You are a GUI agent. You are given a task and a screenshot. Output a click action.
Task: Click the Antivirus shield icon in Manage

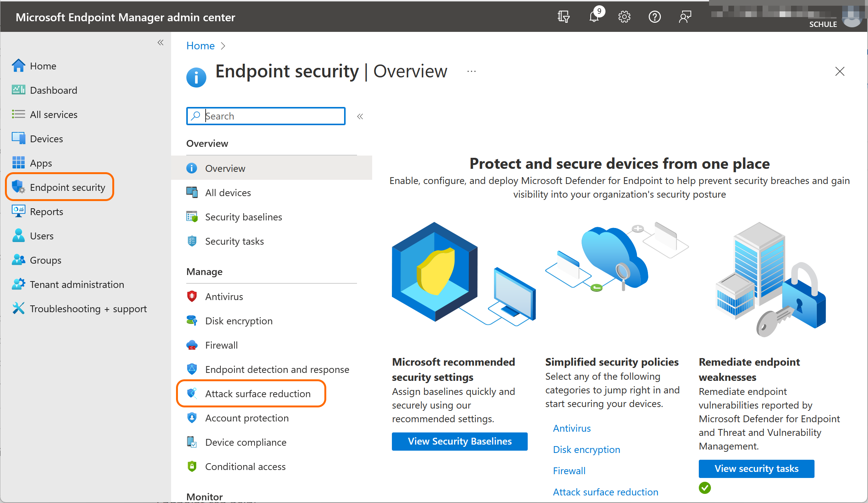[192, 296]
